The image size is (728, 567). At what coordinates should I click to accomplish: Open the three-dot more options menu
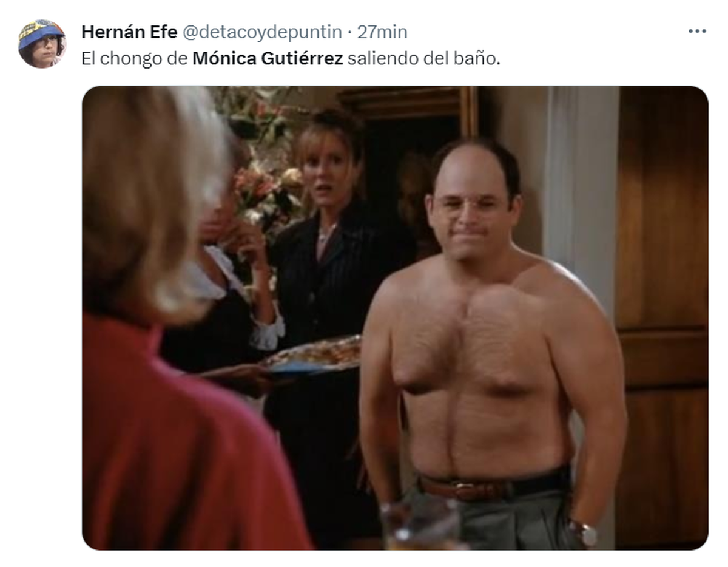697,32
